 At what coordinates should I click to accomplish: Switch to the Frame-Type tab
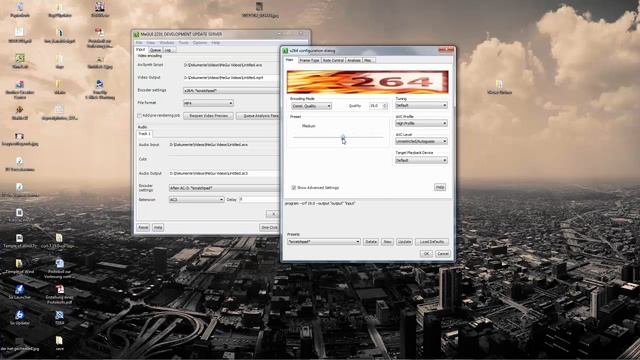(309, 60)
